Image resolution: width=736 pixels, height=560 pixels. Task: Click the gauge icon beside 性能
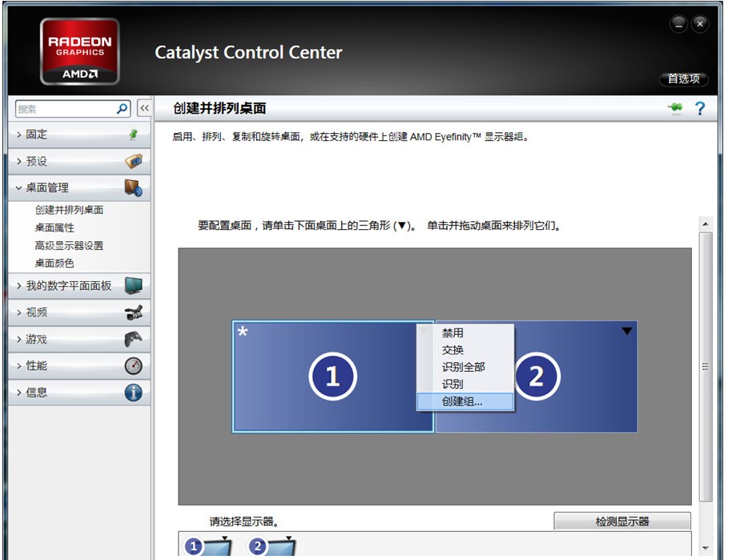134,365
